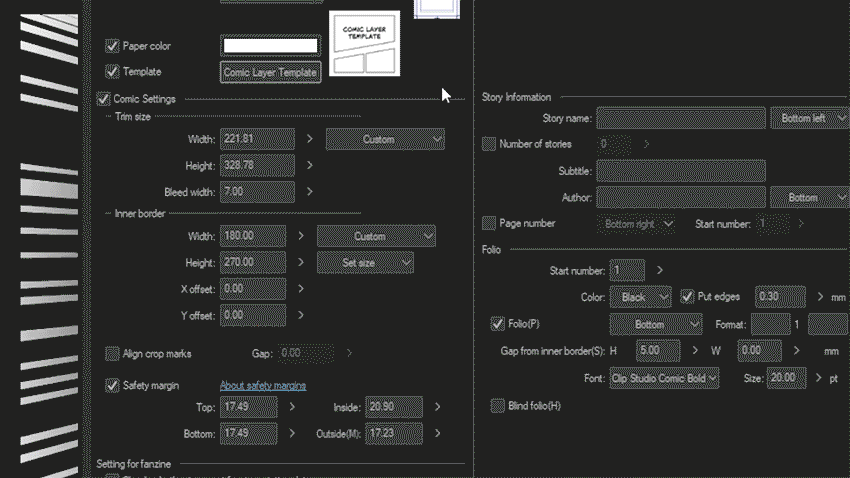Click the Safety margin Bottom field
Image resolution: width=850 pixels, height=478 pixels.
[x=249, y=434]
